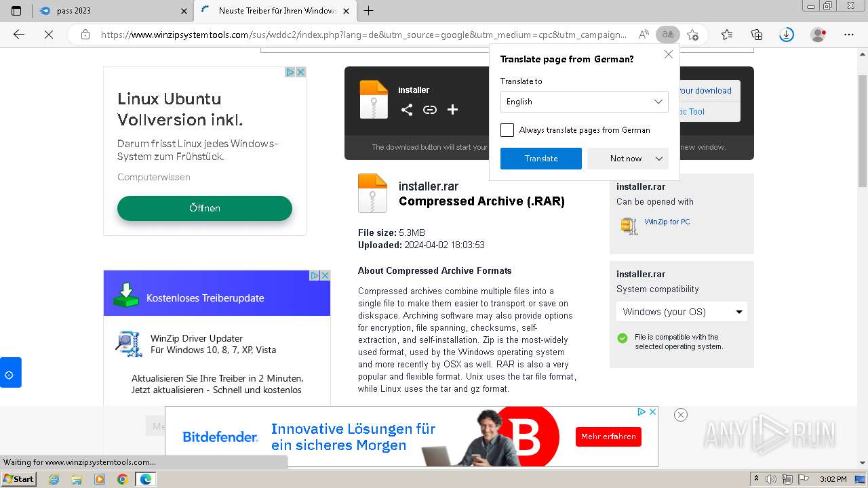Open the Windows (your OS) dropdown
868x488 pixels.
[682, 312]
